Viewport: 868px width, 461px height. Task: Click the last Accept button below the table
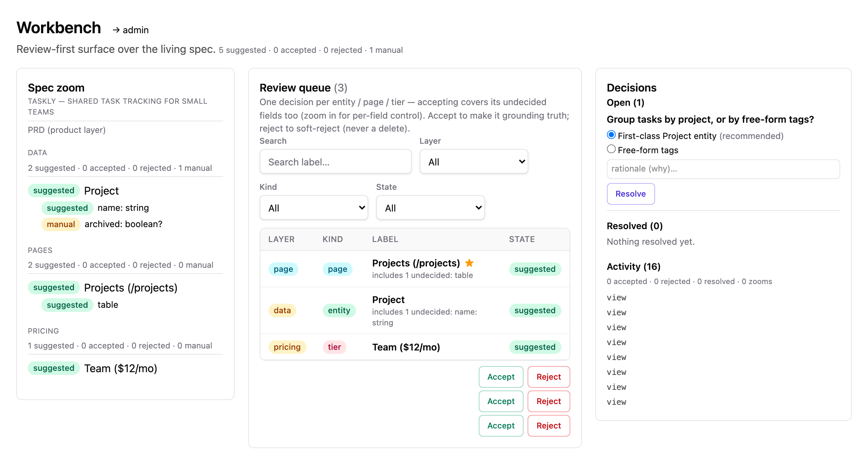[501, 426]
